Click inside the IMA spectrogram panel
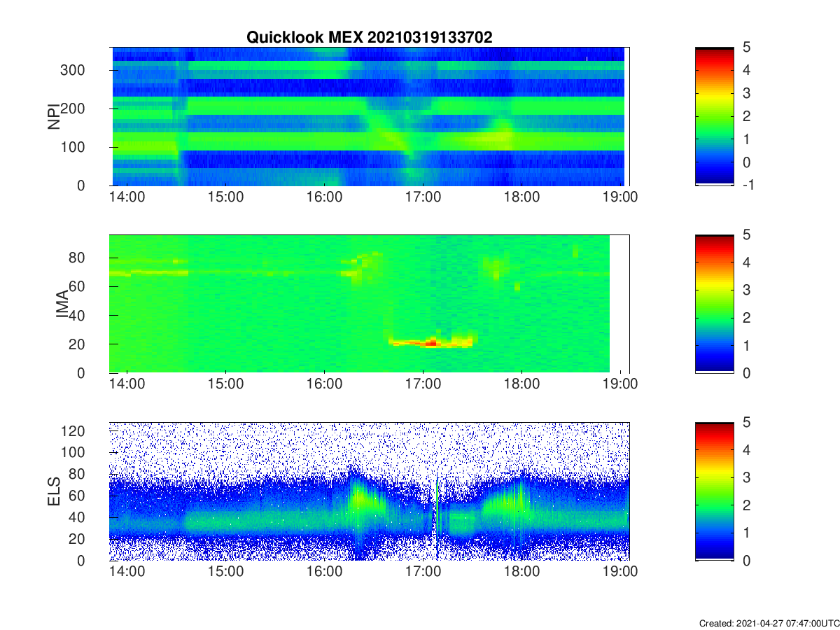Viewport: 840px width, 630px height. tap(370, 304)
